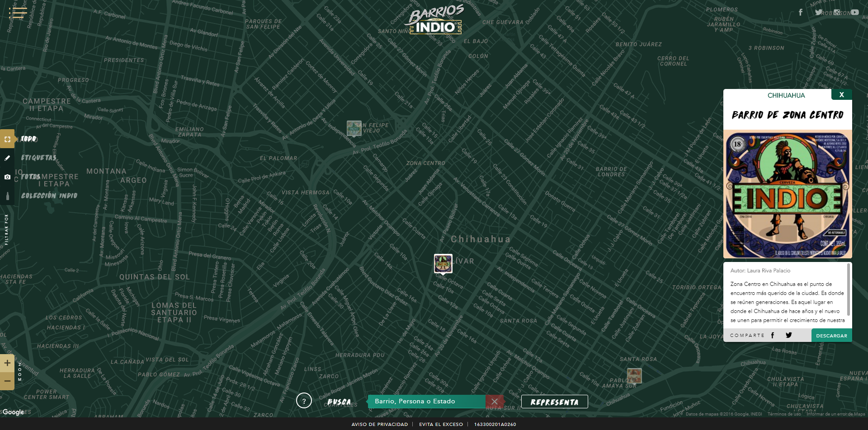Open the hamburger menu
Screen dimensions: 868x430
click(18, 13)
